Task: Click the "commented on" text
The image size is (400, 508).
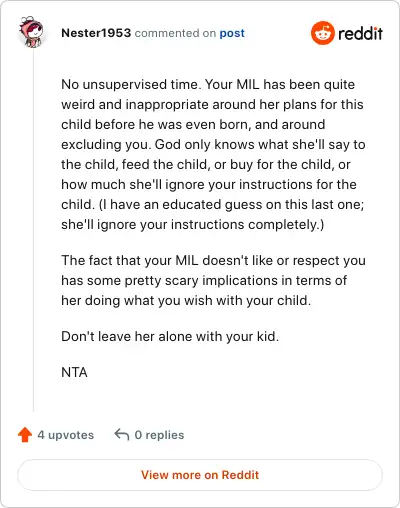Action: 175,33
